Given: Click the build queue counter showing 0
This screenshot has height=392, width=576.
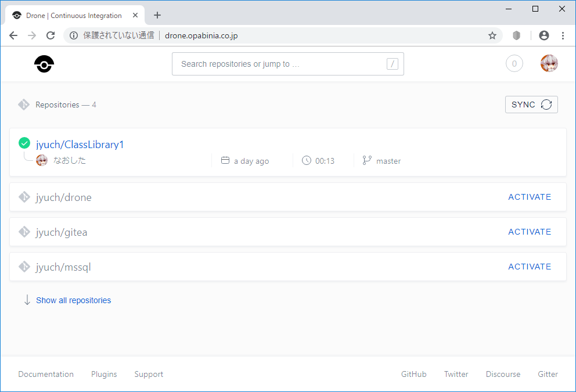Looking at the screenshot, I should pos(514,63).
